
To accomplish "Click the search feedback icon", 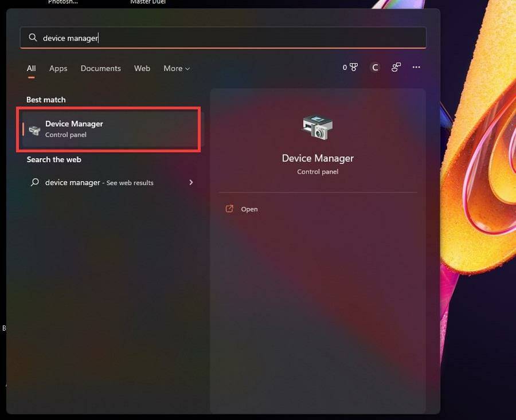I will tap(396, 67).
